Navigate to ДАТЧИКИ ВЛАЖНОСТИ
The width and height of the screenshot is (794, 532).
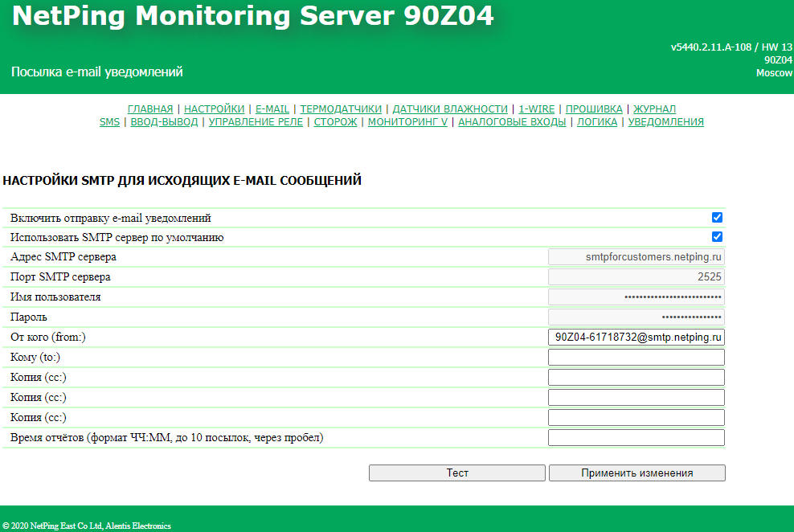pyautogui.click(x=450, y=109)
